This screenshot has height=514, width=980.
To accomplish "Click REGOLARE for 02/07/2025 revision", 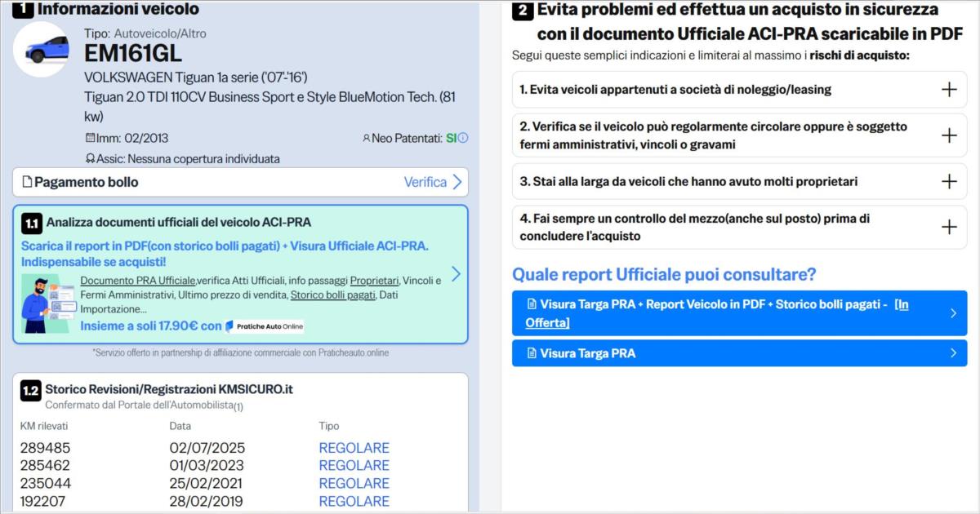I will (354, 448).
